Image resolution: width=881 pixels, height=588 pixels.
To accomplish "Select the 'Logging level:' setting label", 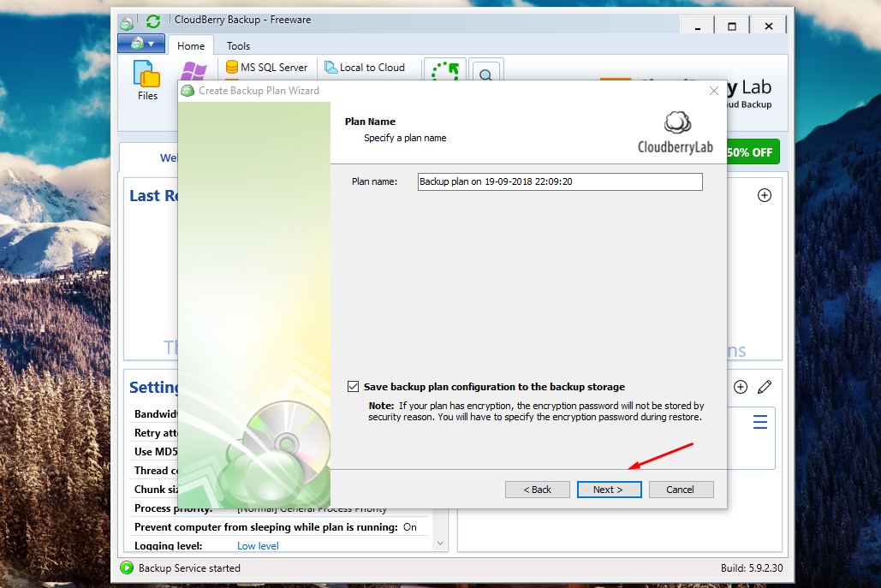I will tap(168, 546).
